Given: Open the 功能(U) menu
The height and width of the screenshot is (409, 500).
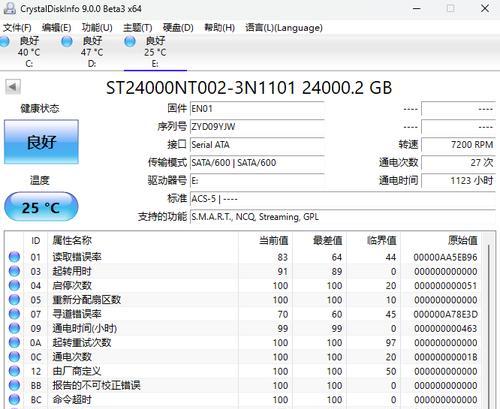Looking at the screenshot, I should point(97,28).
